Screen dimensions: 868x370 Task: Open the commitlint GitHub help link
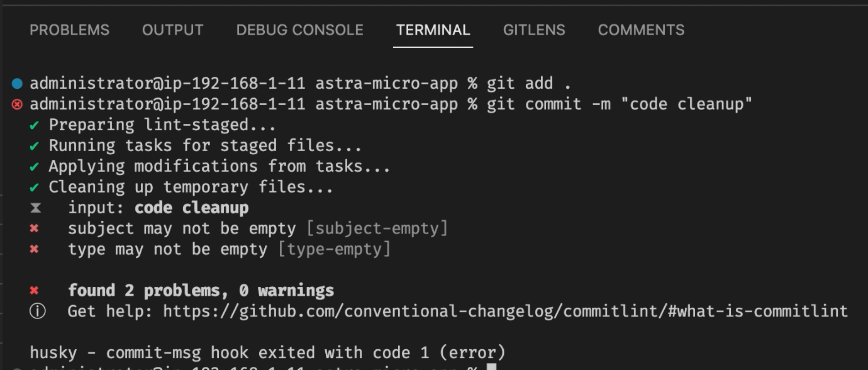505,311
